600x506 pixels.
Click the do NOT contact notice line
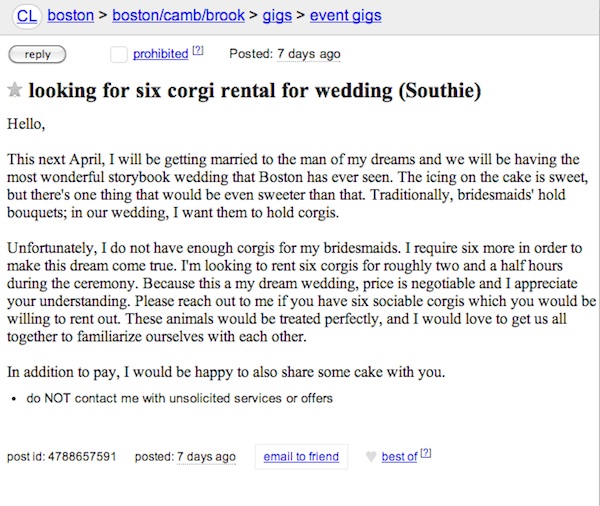click(179, 398)
